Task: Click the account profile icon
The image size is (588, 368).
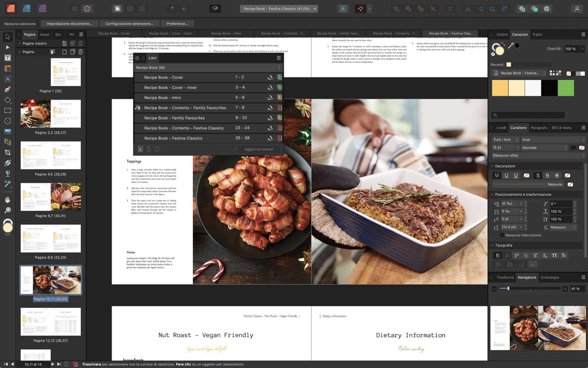Action: 577,8
